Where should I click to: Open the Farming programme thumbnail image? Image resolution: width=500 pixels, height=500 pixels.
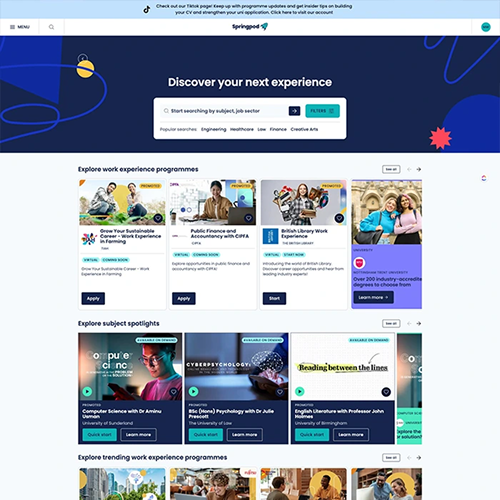pyautogui.click(x=122, y=202)
